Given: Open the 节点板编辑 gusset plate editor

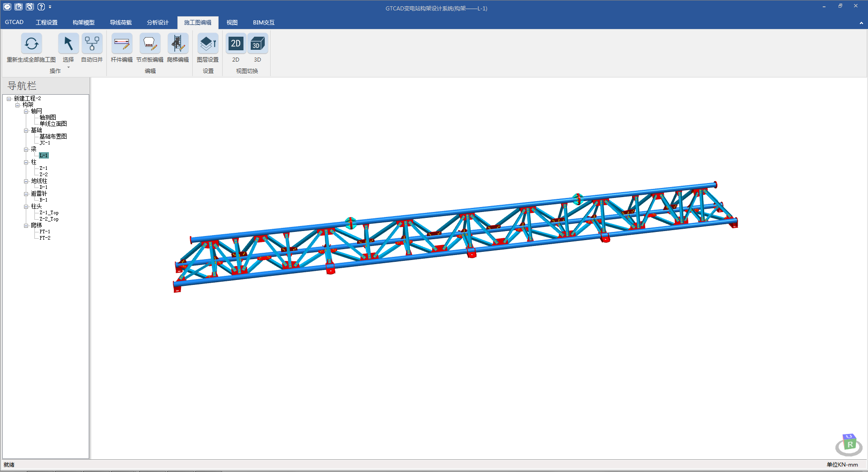Looking at the screenshot, I should click(x=150, y=44).
